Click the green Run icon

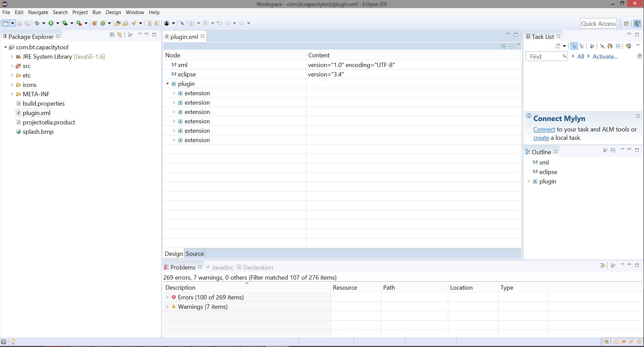click(x=51, y=23)
